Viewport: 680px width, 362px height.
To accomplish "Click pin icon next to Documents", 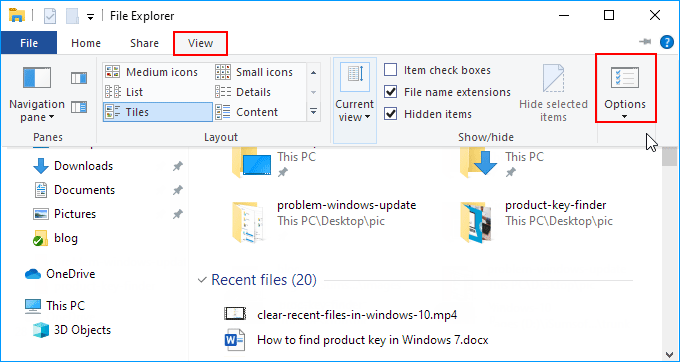I will [177, 190].
